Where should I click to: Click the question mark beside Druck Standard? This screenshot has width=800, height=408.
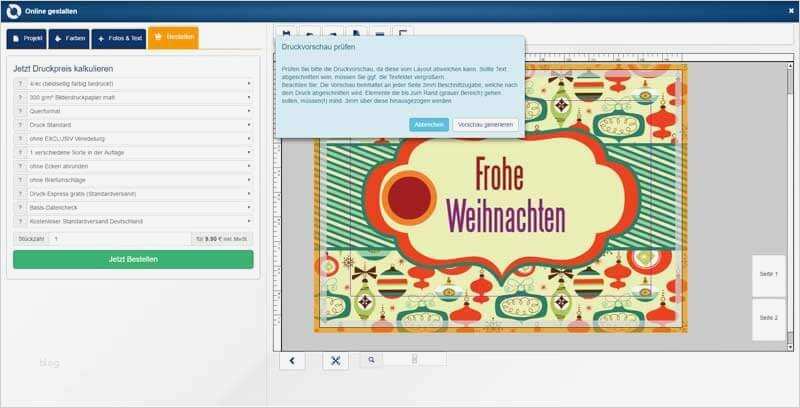(x=20, y=125)
